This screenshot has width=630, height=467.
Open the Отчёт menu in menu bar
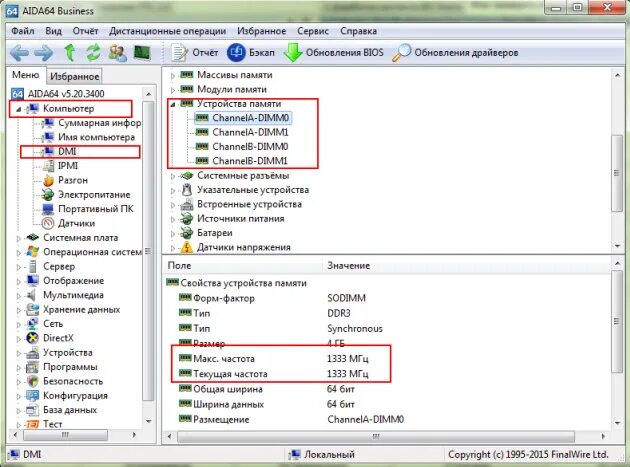(85, 31)
